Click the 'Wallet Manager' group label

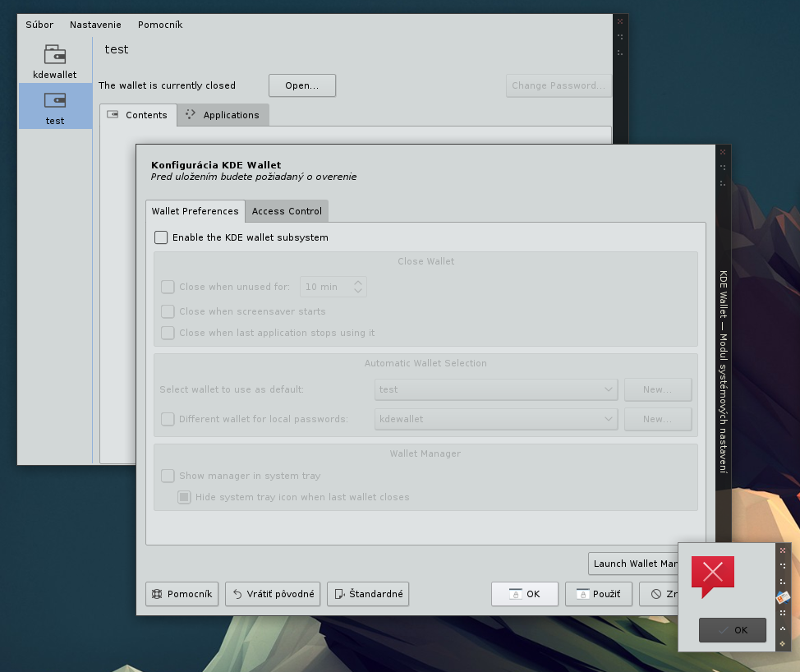click(x=425, y=453)
